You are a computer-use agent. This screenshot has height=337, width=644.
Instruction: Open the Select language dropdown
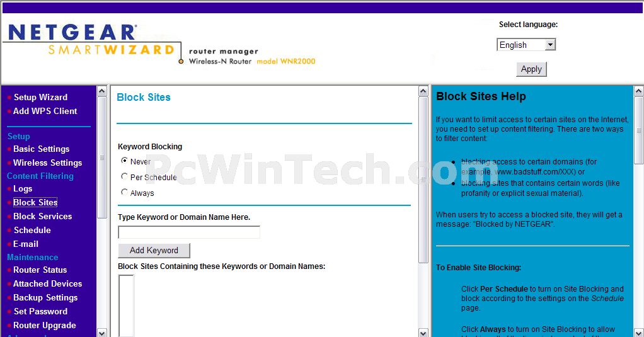point(526,45)
